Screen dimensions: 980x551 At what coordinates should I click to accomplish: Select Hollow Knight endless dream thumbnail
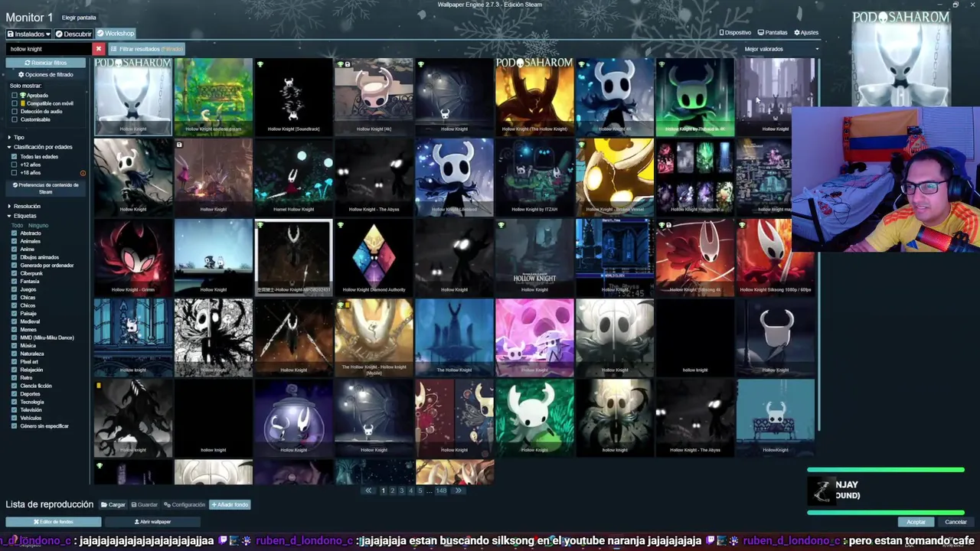tap(213, 96)
